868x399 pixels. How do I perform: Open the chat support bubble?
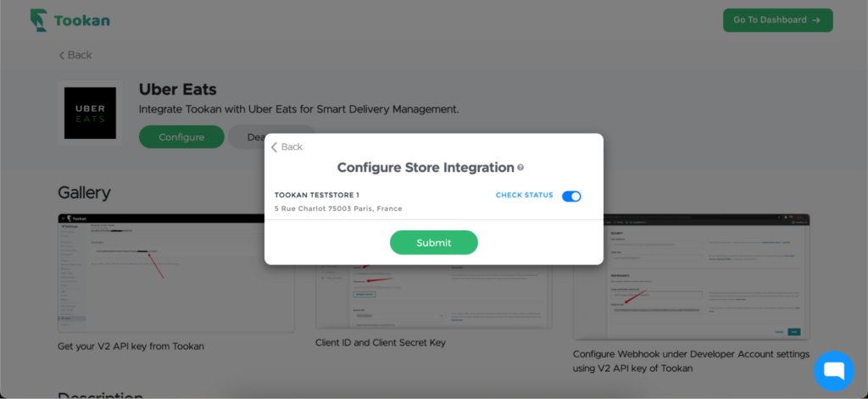coord(834,371)
